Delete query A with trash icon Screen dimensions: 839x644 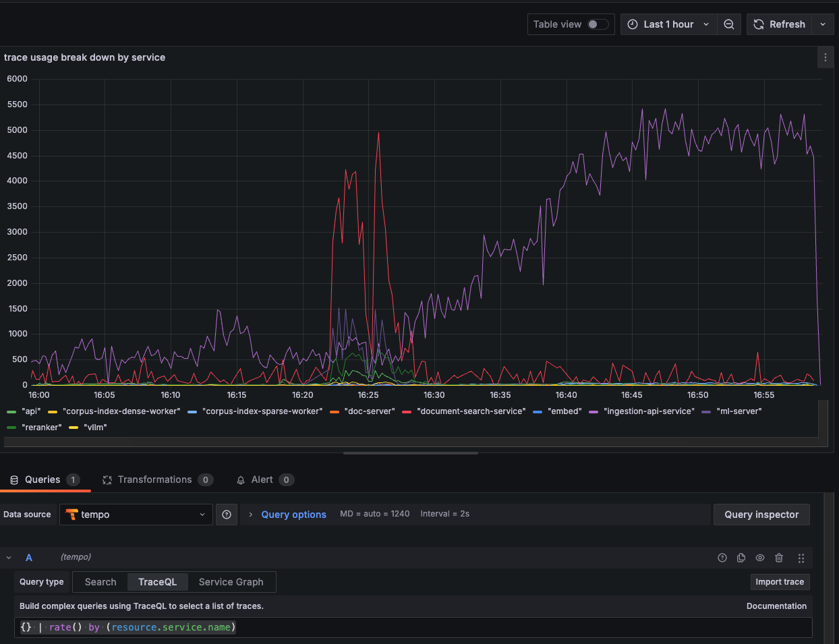pyautogui.click(x=779, y=558)
